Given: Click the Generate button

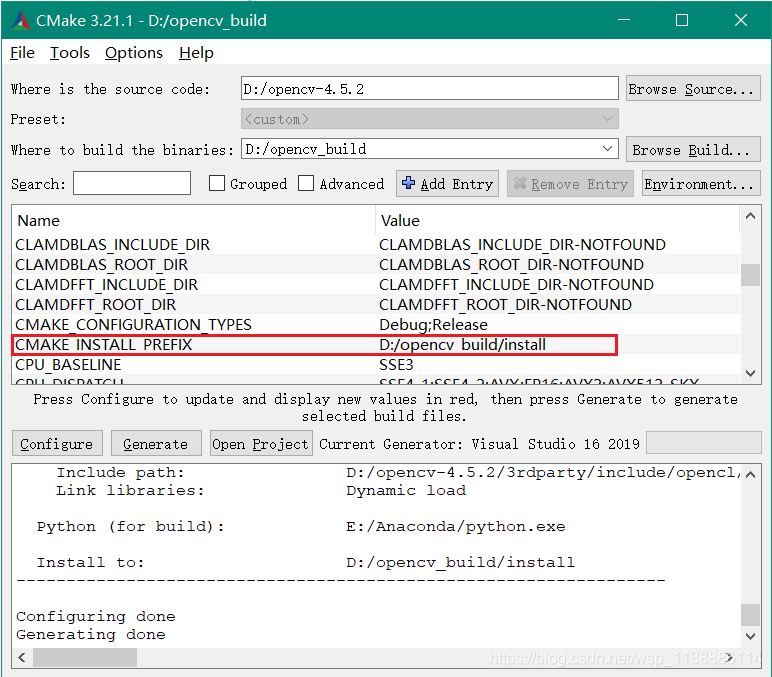Looking at the screenshot, I should [x=156, y=444].
